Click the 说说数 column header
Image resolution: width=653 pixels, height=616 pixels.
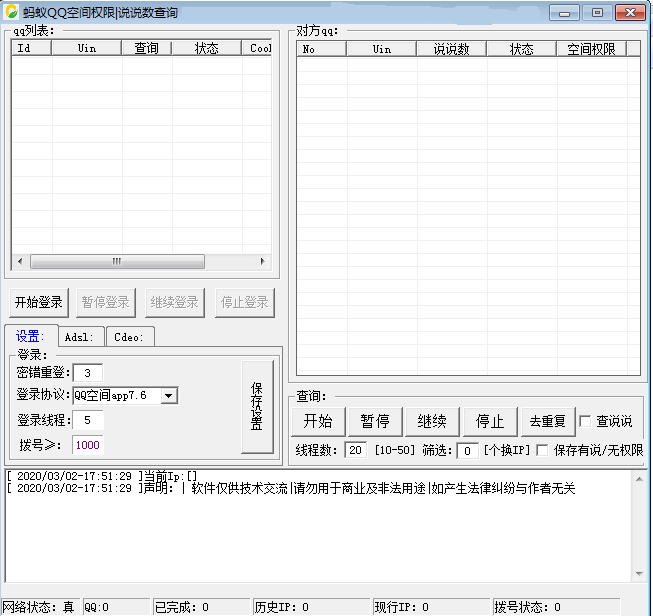pos(451,49)
